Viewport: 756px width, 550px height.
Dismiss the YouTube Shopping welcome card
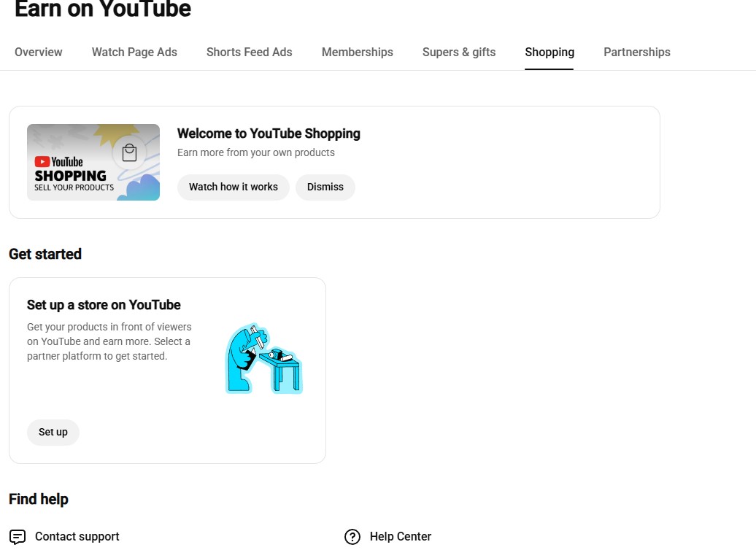click(x=325, y=187)
